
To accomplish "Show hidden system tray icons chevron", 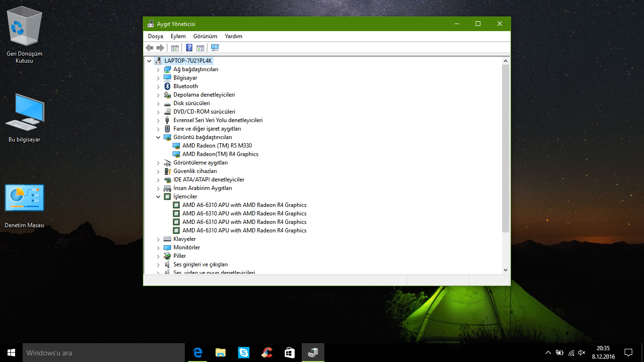I will pyautogui.click(x=548, y=353).
